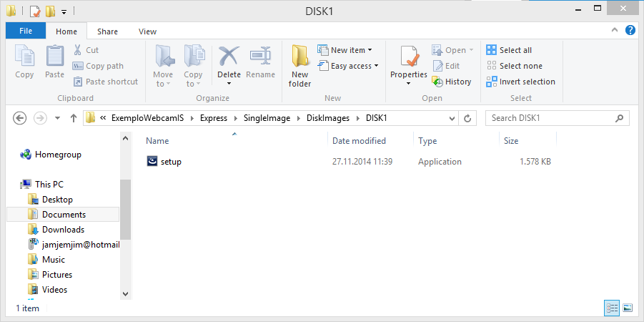Expand the Properties dropdown arrow
Image resolution: width=644 pixels, height=322 pixels.
[409, 84]
